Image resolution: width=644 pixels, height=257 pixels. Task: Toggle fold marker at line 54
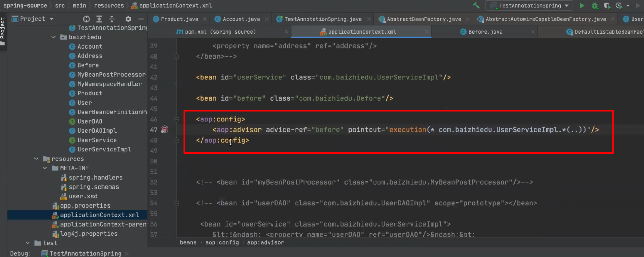point(176,203)
